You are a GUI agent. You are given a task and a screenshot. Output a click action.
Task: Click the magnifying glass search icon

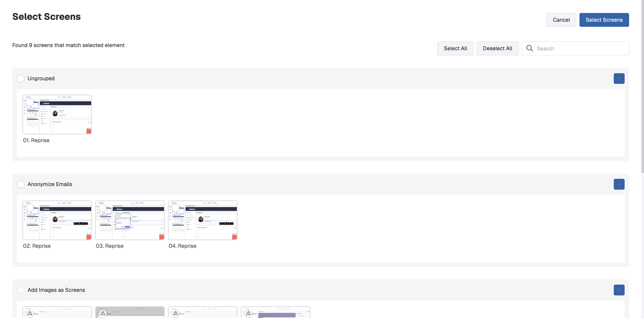(x=529, y=48)
